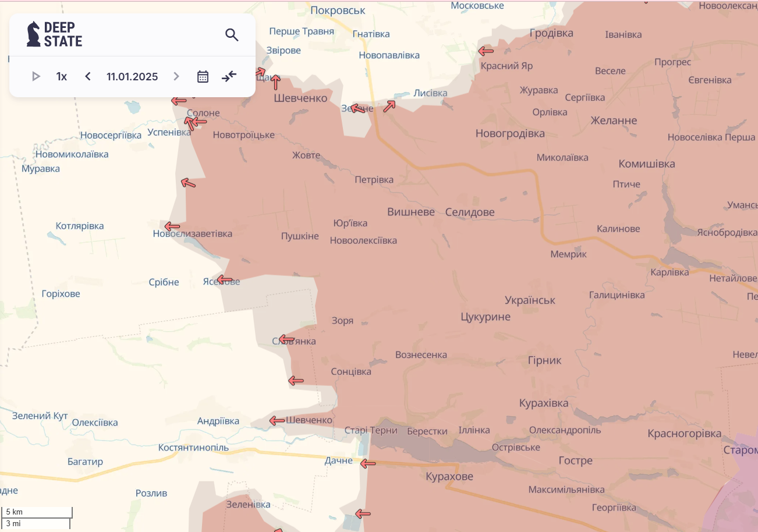Click the Вознесенка label
Screen dimensions: 758x532
click(421, 354)
